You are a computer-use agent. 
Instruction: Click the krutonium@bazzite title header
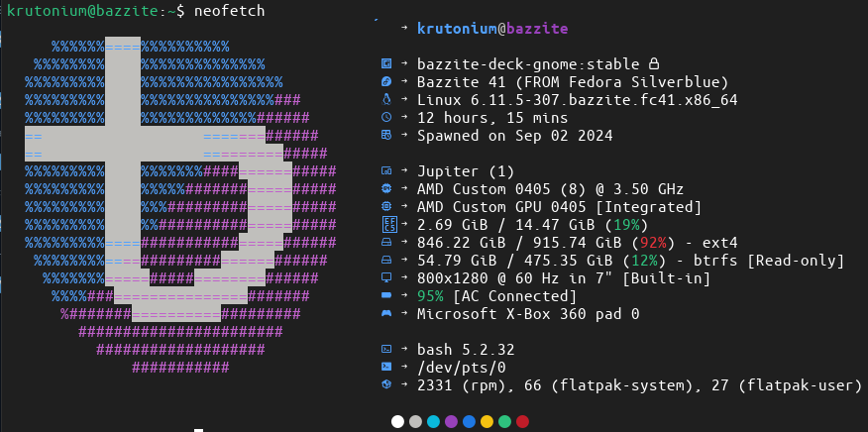[492, 29]
